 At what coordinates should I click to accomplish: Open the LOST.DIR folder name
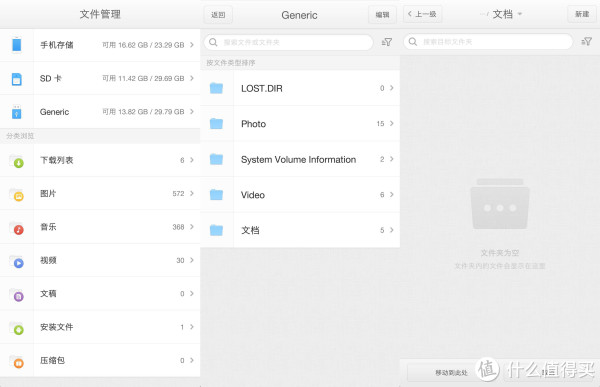(262, 88)
